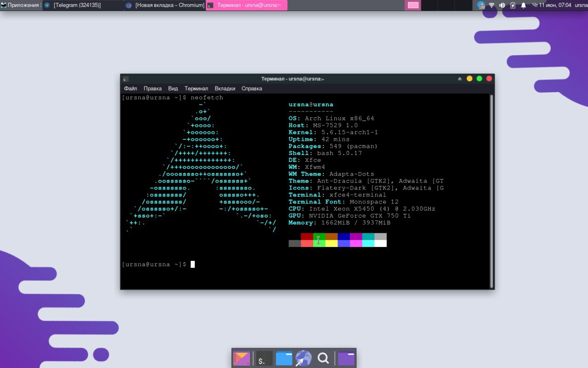Click the 'Packages: 549 (pacman)' line
Viewport: 588px width, 368px height.
333,146
